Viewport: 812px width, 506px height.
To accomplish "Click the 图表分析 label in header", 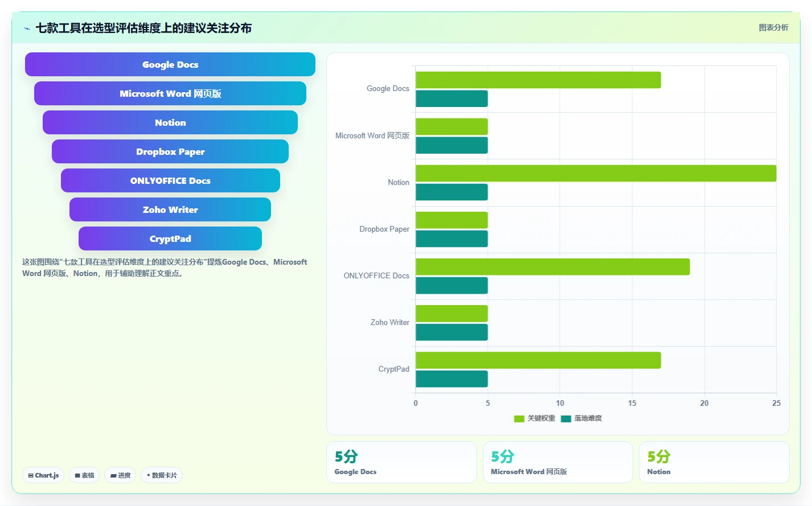I will [x=773, y=27].
